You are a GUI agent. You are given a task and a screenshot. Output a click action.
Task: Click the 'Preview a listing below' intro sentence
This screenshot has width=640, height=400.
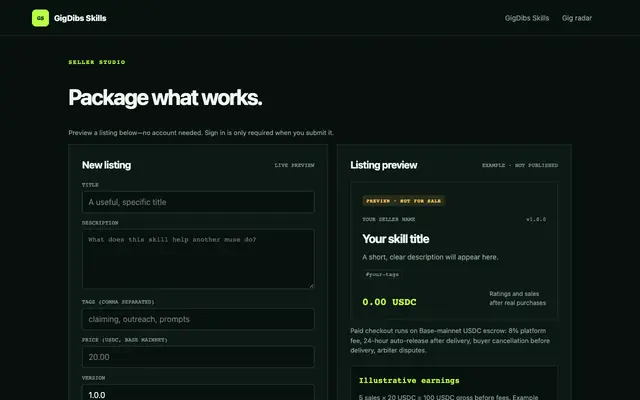pyautogui.click(x=201, y=133)
